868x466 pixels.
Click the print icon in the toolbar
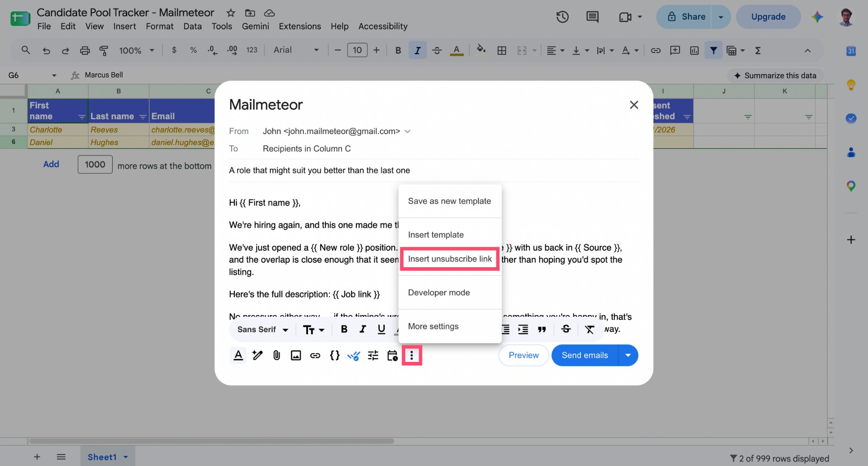coord(85,50)
